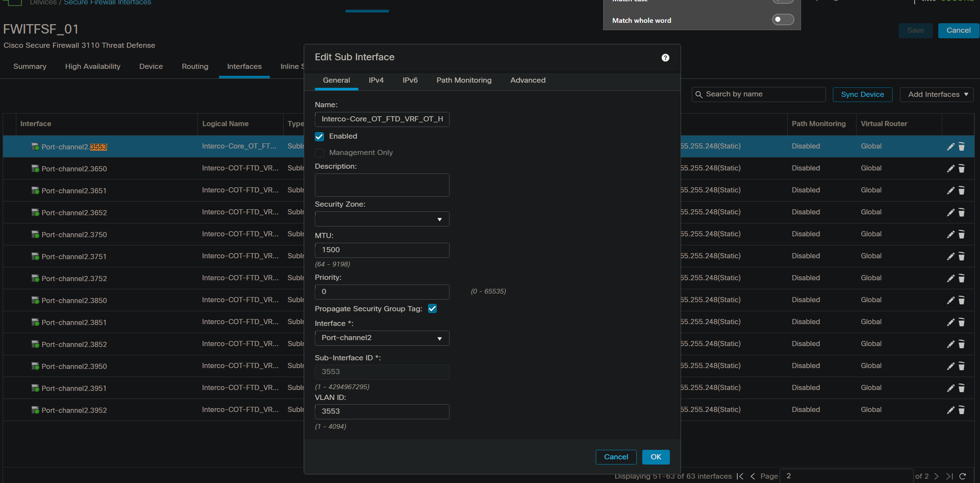Go to the first page of interfaces

(x=740, y=476)
